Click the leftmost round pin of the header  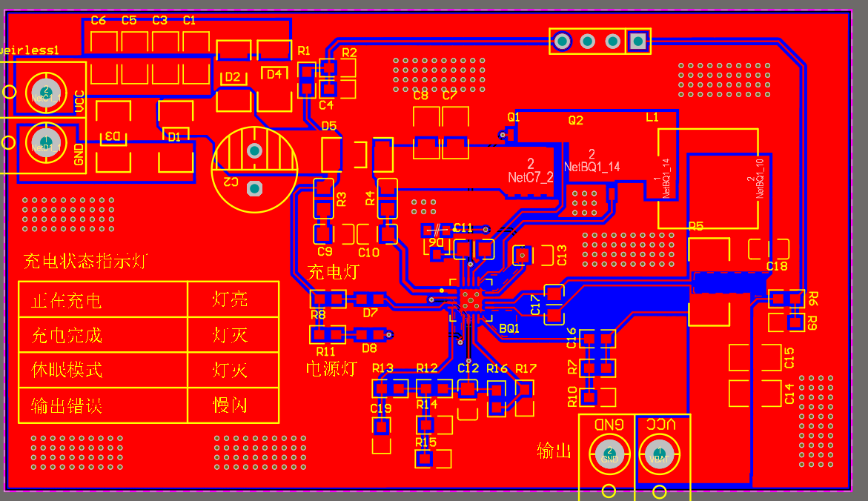click(x=563, y=41)
